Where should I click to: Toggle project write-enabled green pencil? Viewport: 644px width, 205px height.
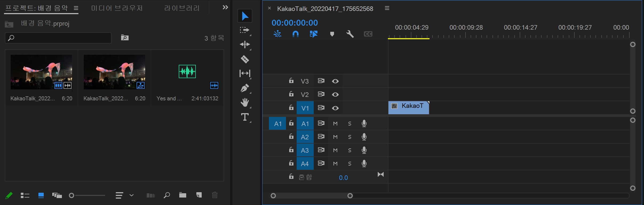[9, 195]
